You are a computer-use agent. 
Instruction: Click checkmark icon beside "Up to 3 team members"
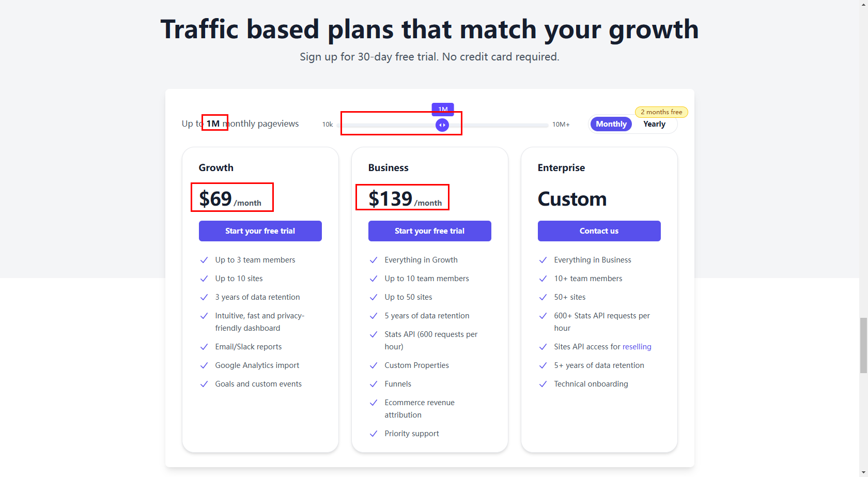point(204,260)
